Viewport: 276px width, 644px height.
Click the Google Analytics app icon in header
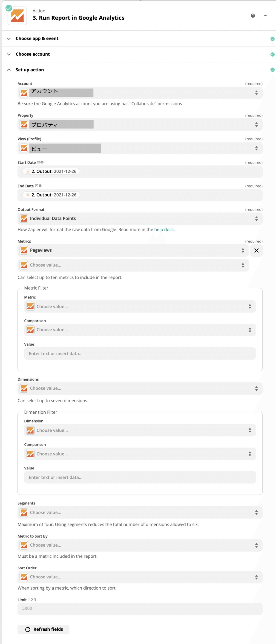click(x=17, y=16)
